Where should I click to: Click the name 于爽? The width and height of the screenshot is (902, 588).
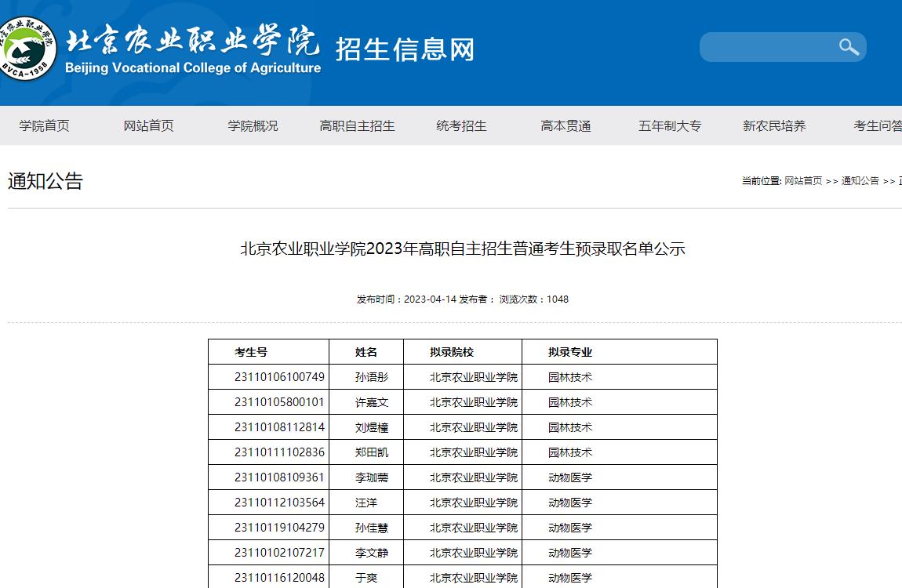coord(366,578)
